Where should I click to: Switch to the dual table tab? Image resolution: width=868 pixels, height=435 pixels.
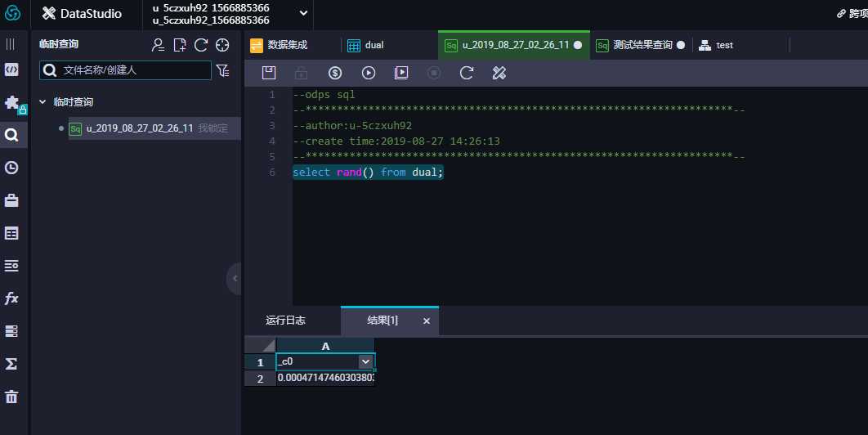click(365, 45)
